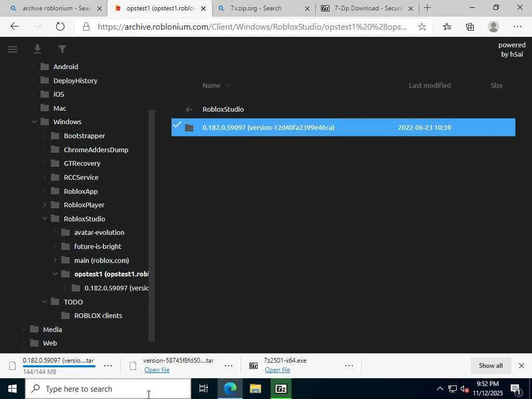Screen dimensions: 532x399
Task: Click the powered by h5ai link
Action: [512, 49]
